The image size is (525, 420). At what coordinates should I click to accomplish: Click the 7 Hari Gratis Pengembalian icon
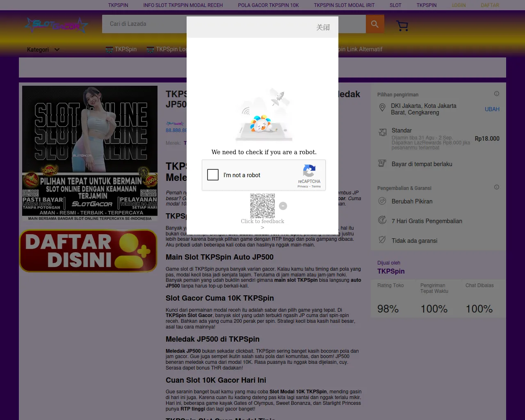tap(382, 220)
